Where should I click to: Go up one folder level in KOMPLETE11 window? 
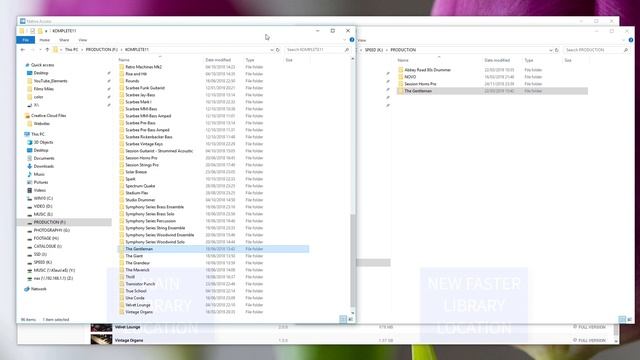47,50
